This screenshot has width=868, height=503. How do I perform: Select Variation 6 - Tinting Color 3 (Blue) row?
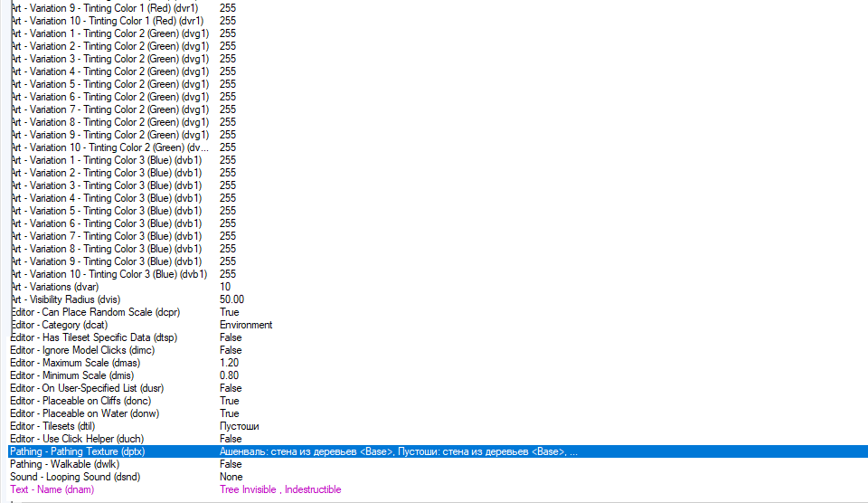(x=438, y=223)
